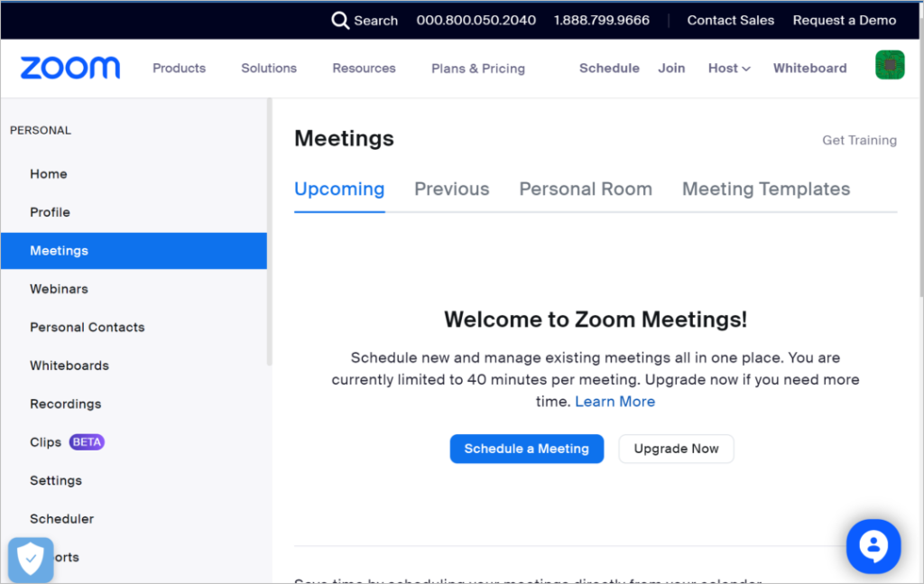Open the Zoom logo home link

[x=70, y=68]
